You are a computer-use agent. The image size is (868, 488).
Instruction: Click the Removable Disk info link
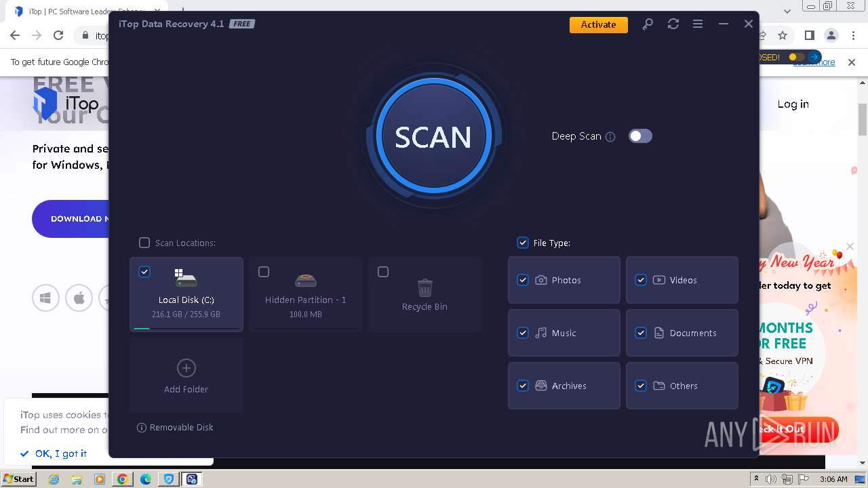click(x=175, y=428)
